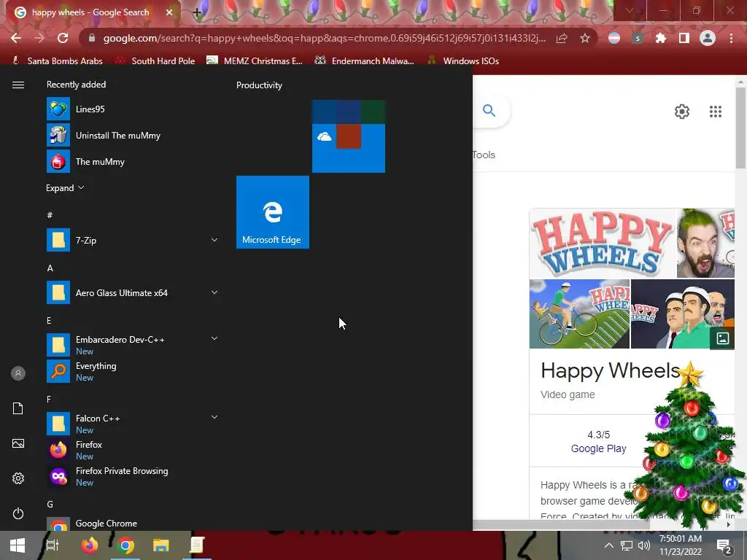Open Everything search app

point(132,371)
